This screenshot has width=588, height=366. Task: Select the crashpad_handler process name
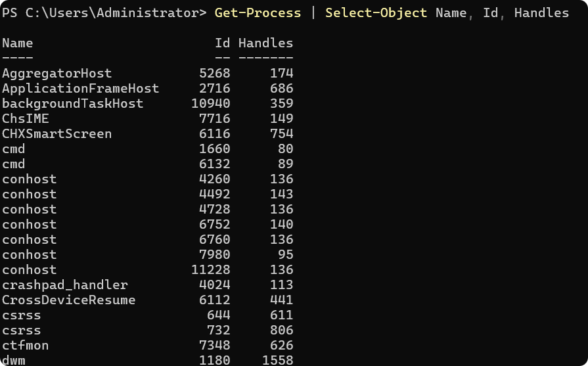click(65, 285)
